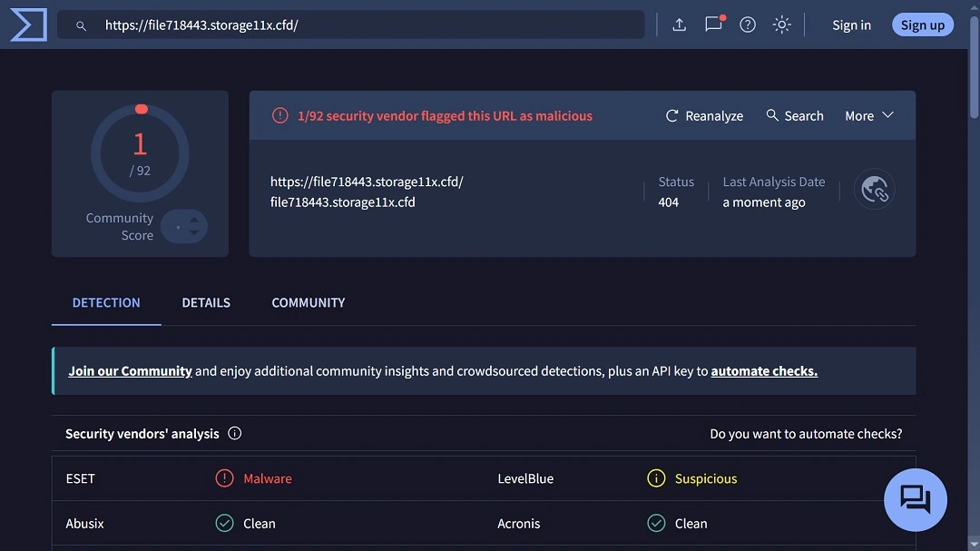Click the Sign in link
980x551 pixels.
coord(851,25)
